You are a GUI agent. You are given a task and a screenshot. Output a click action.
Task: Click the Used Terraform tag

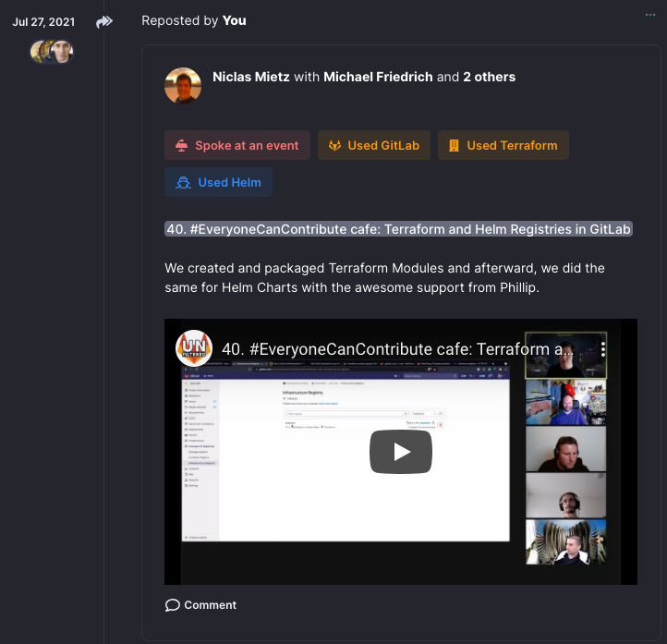(503, 145)
